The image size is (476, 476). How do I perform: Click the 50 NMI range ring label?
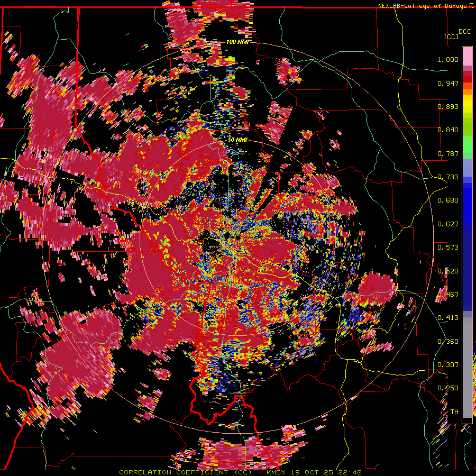click(237, 140)
